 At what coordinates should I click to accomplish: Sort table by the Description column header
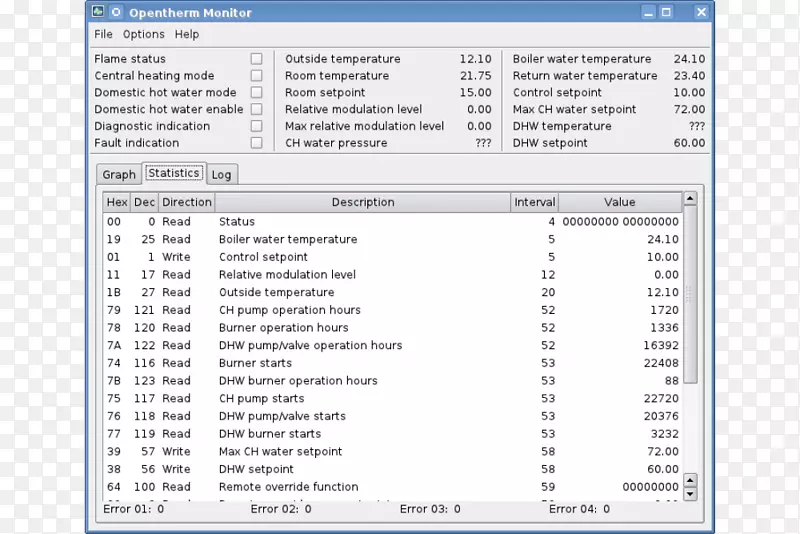(x=363, y=202)
